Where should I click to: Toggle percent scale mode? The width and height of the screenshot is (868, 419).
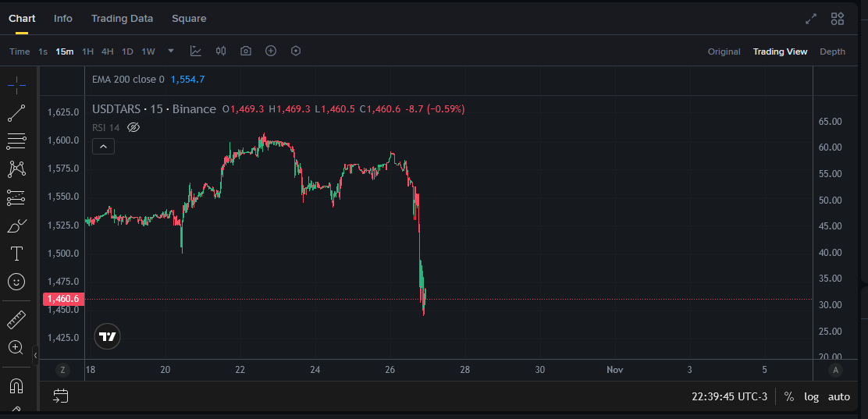[789, 396]
